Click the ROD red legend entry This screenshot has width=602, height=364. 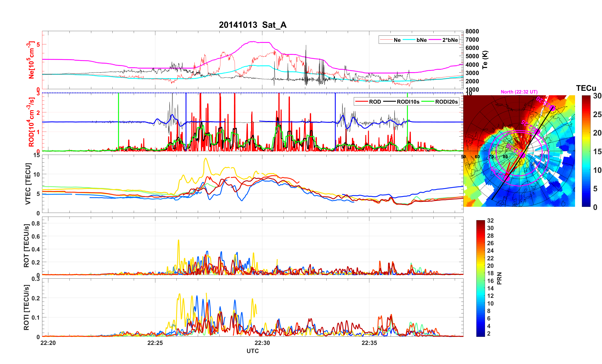(x=375, y=102)
